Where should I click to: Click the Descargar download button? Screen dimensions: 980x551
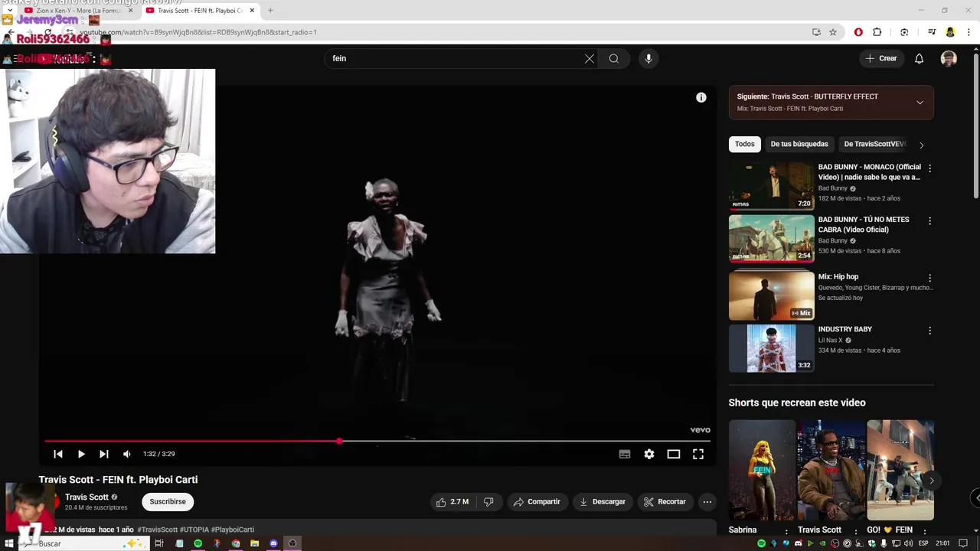tap(603, 502)
